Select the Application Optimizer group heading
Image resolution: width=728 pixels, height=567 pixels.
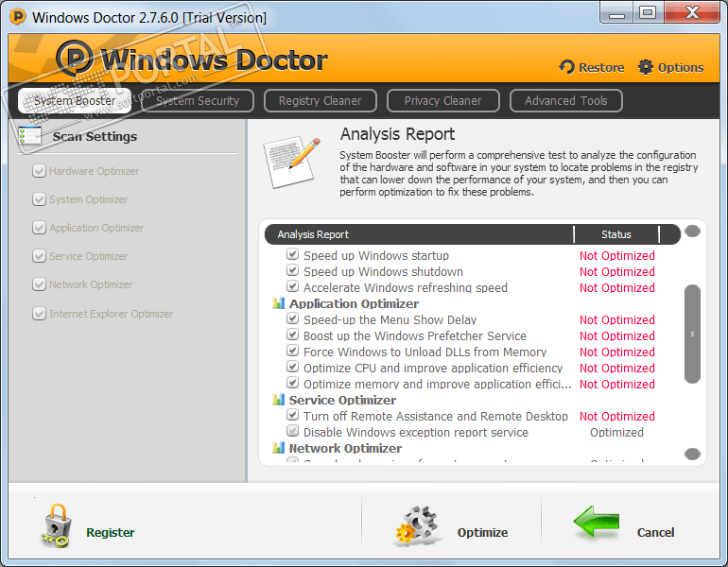click(354, 304)
